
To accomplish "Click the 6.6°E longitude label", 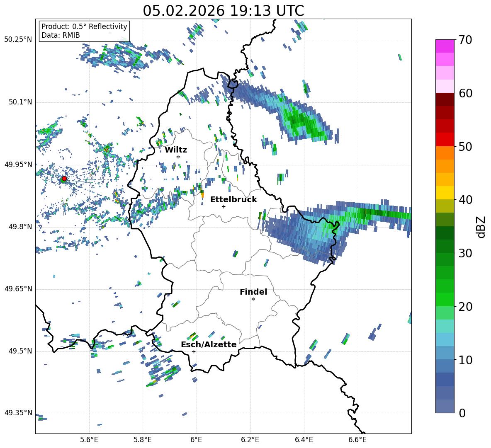I will pos(357,440).
